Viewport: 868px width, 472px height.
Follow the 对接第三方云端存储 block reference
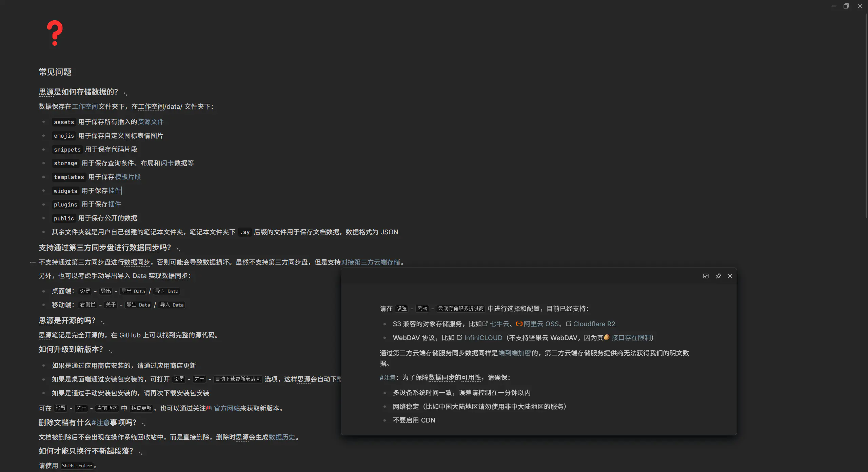370,262
